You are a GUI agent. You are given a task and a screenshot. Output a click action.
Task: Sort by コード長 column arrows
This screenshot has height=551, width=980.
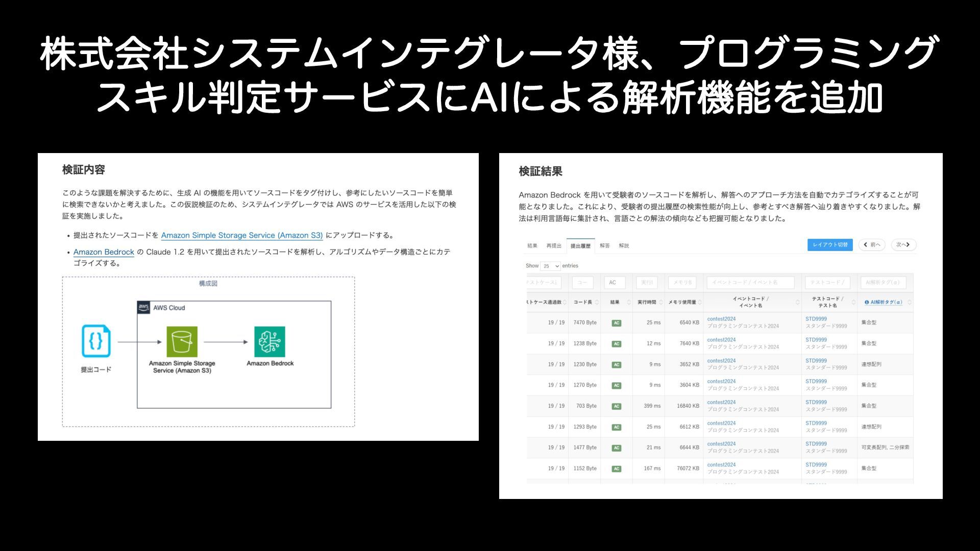click(597, 303)
